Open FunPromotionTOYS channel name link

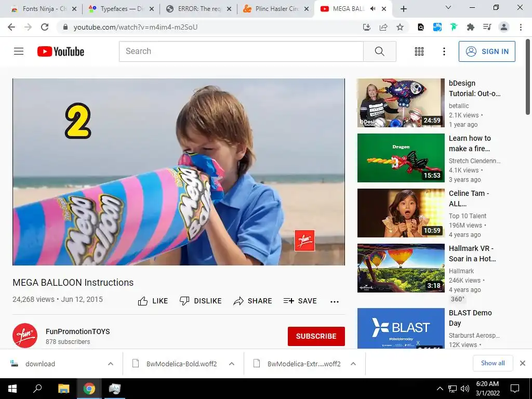coord(78,331)
